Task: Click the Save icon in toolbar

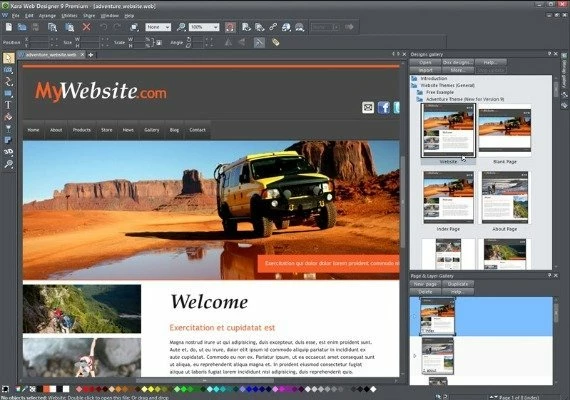Action: (35, 27)
